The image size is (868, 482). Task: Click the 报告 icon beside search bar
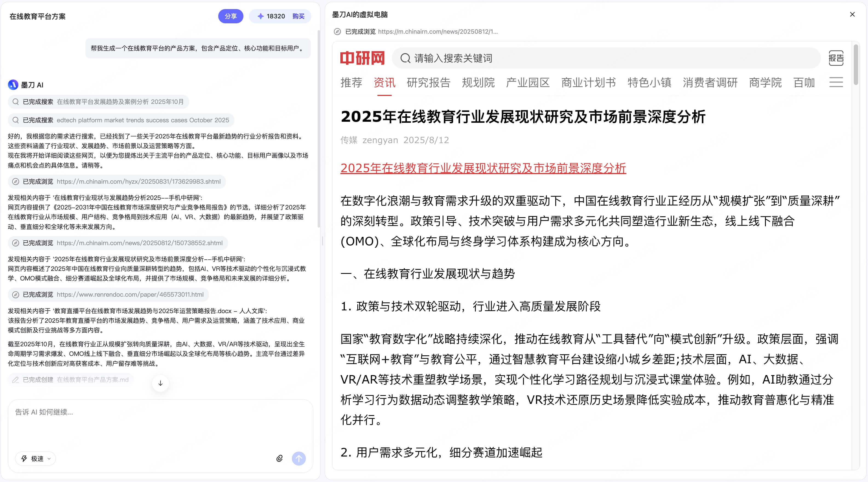[x=836, y=58]
